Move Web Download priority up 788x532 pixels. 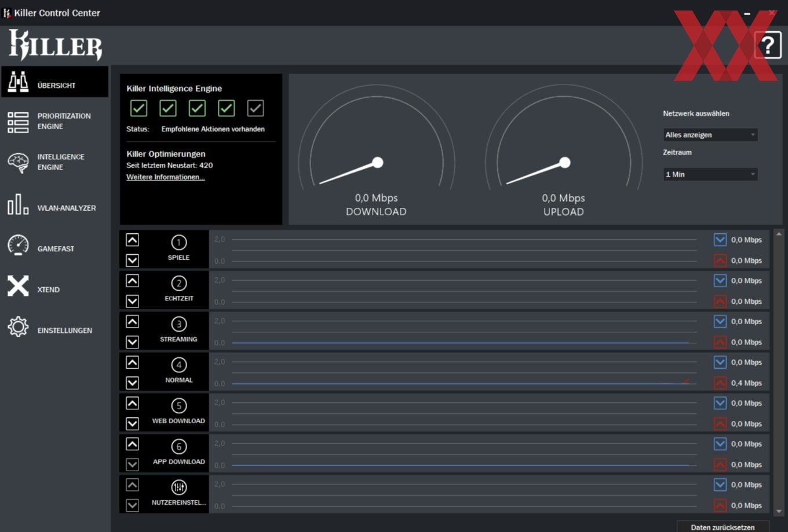[x=132, y=403]
